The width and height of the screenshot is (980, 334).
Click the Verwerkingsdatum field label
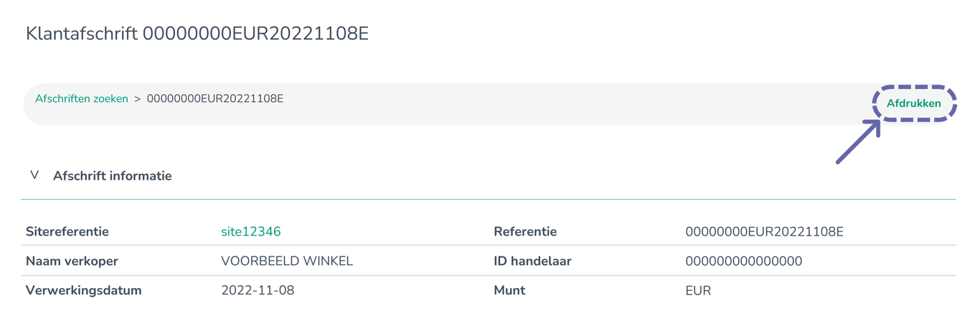(x=83, y=291)
